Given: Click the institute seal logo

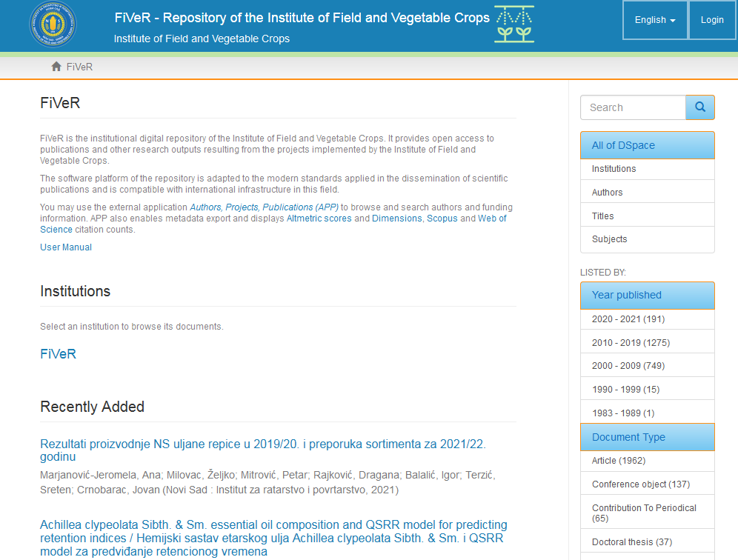Looking at the screenshot, I should [x=53, y=25].
